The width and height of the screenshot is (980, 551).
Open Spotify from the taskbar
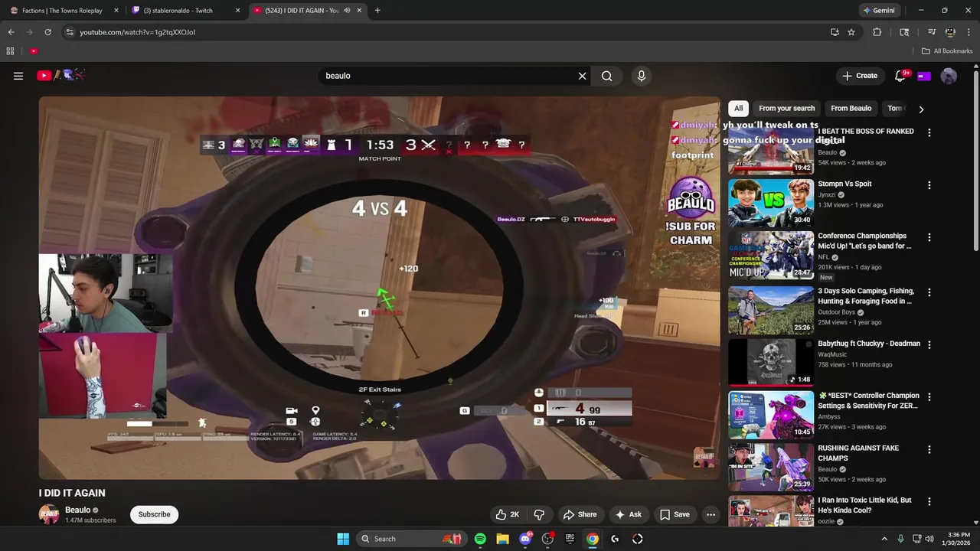point(480,539)
